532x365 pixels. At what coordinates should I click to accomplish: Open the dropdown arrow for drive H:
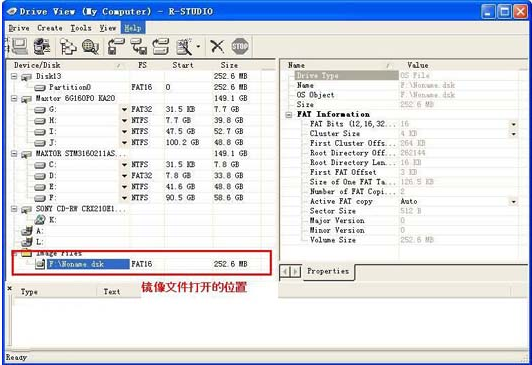coord(124,120)
